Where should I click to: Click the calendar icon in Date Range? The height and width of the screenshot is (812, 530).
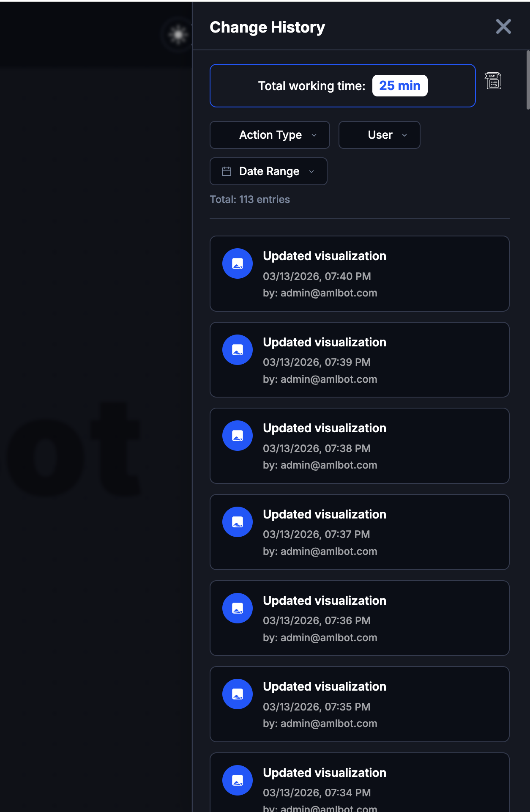coord(227,171)
